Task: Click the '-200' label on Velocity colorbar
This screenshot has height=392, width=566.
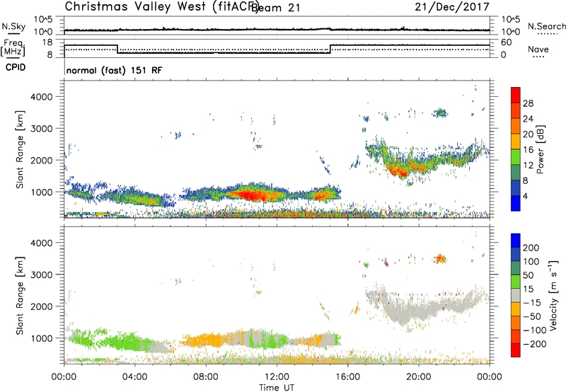Action: click(x=535, y=344)
